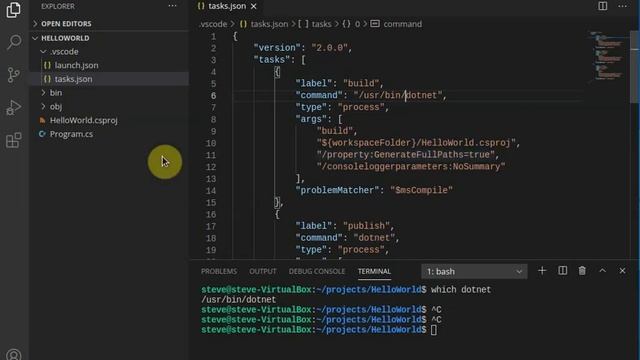Viewport: 640px width, 360px height.
Task: Open launch.json from the explorer
Action: pyautogui.click(x=76, y=65)
